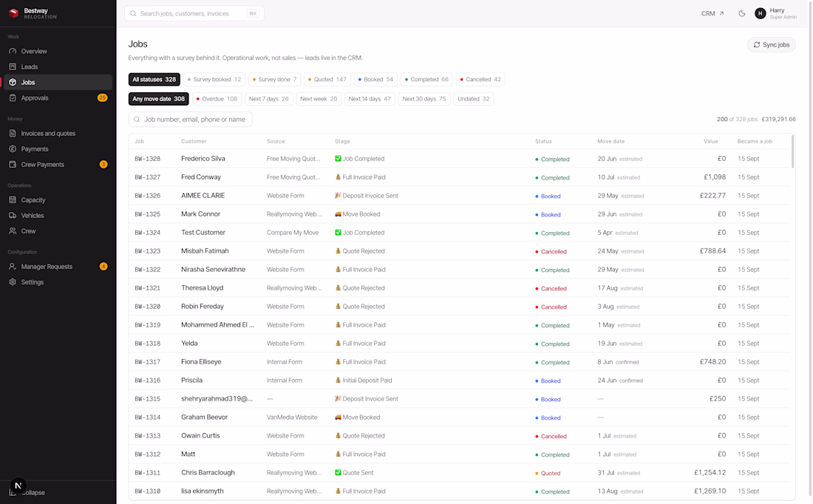Open the Overview page icon in sidebar
Viewport: 813px width, 504px height.
pyautogui.click(x=13, y=51)
